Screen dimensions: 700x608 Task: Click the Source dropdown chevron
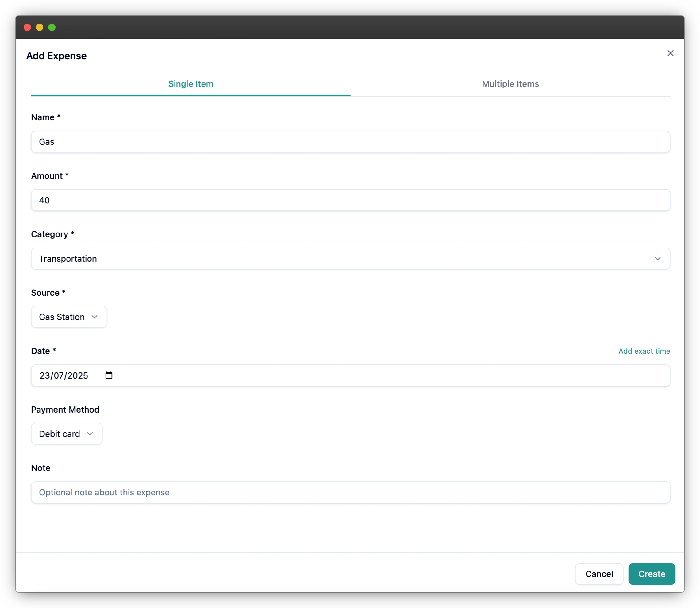94,317
